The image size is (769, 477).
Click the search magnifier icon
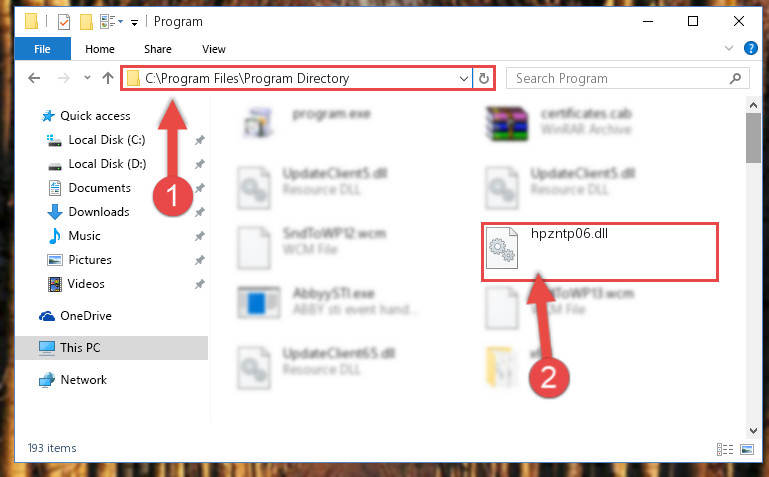pyautogui.click(x=735, y=78)
